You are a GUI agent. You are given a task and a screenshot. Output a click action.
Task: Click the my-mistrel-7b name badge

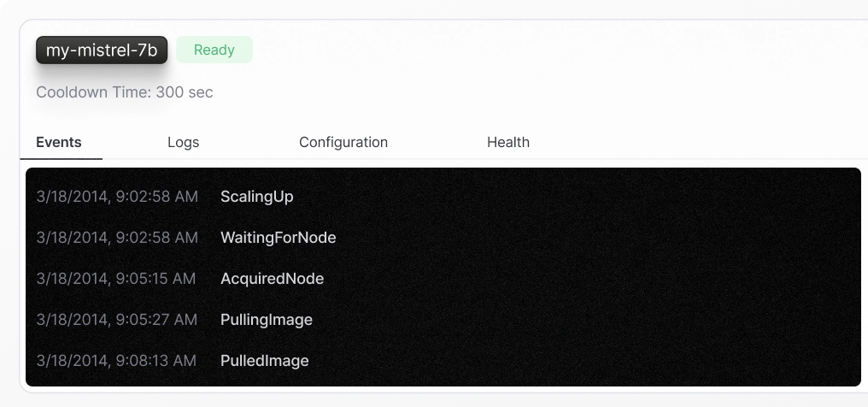click(x=102, y=50)
